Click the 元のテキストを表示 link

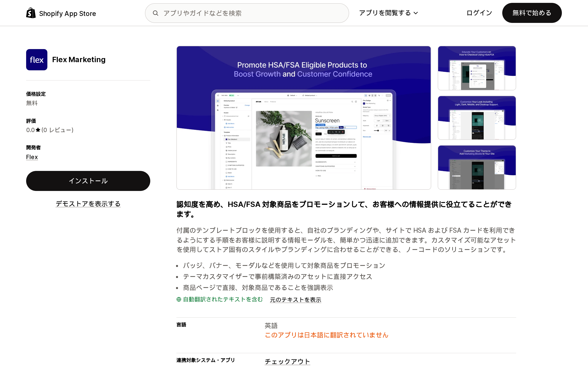295,300
